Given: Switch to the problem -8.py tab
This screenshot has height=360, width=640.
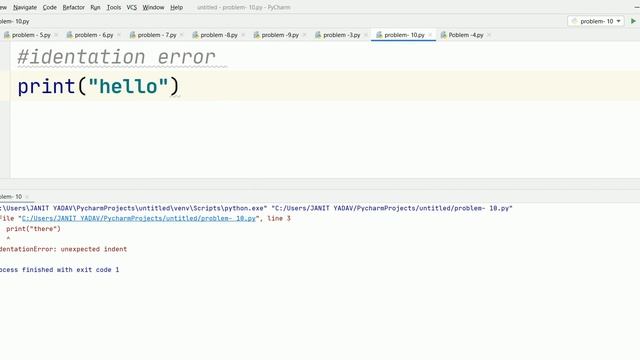Looking at the screenshot, I should (x=219, y=35).
